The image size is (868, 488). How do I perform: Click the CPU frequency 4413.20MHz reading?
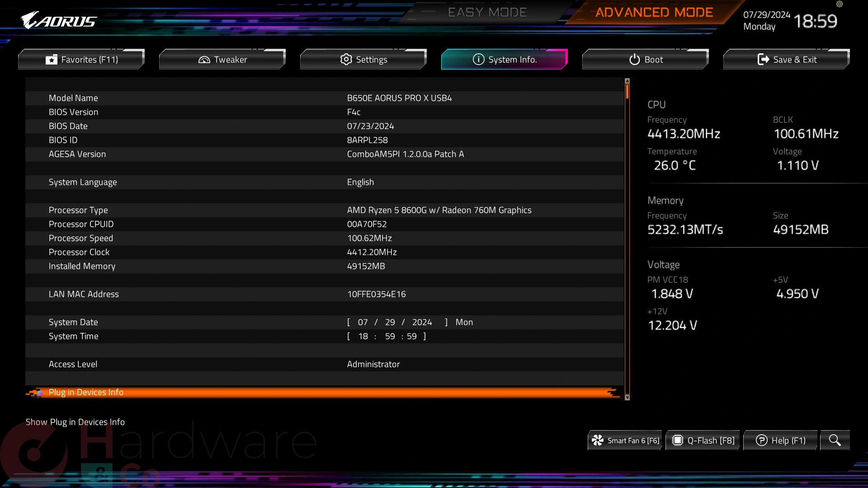(x=684, y=134)
